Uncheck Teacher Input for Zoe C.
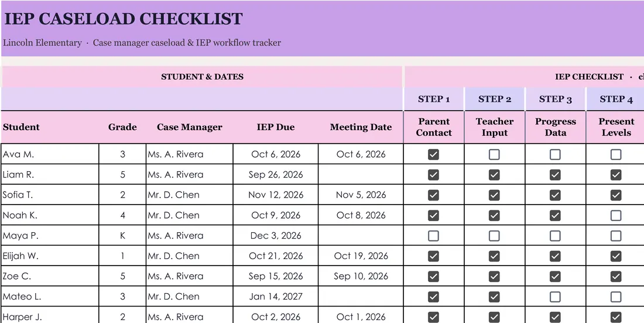644x323 pixels. click(x=494, y=277)
